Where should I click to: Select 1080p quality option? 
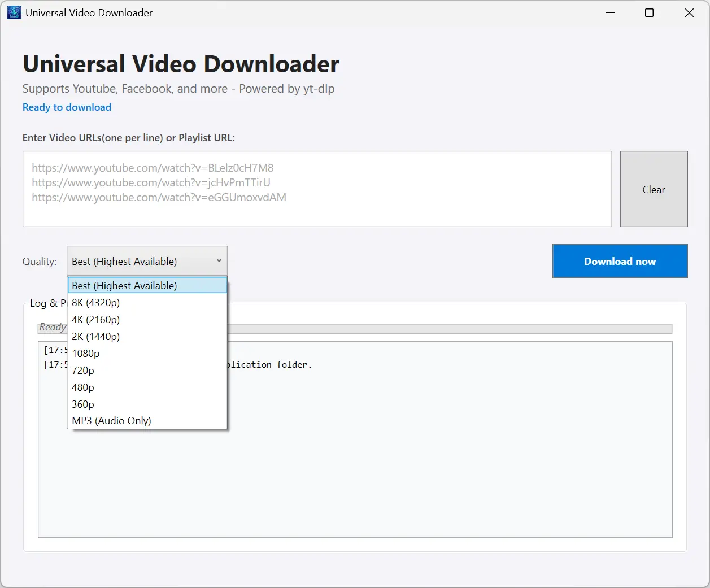click(147, 354)
